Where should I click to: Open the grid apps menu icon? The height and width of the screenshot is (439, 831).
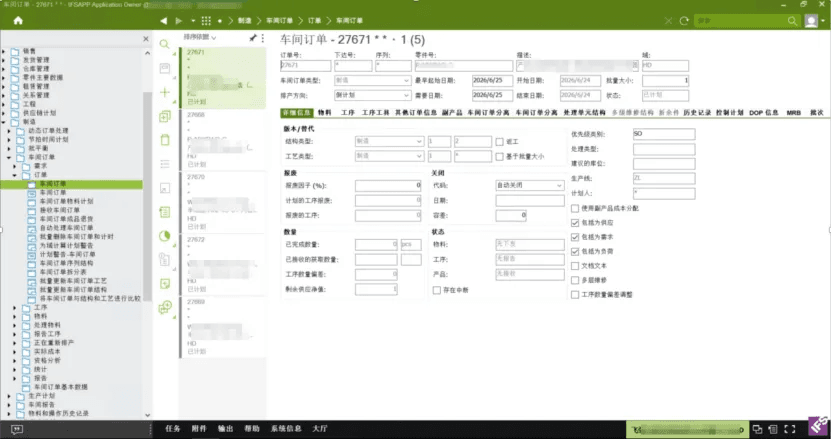[206, 21]
